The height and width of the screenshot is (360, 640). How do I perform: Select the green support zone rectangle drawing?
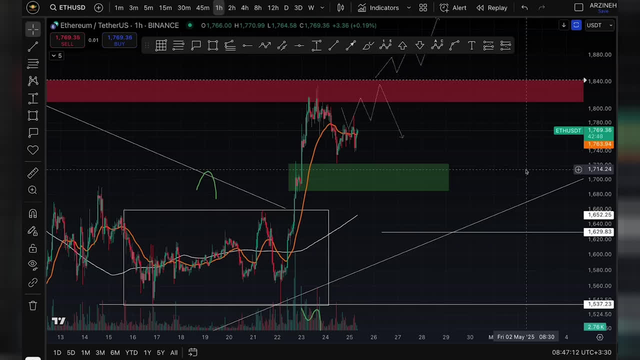pos(369,178)
